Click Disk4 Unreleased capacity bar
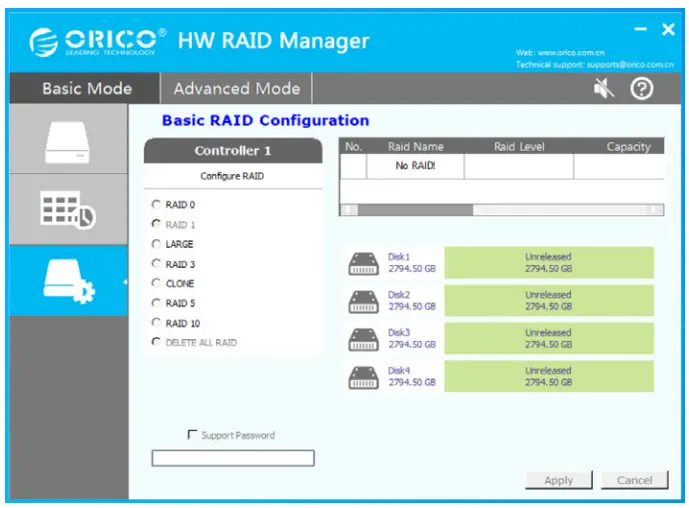The image size is (689, 508). coord(549,376)
